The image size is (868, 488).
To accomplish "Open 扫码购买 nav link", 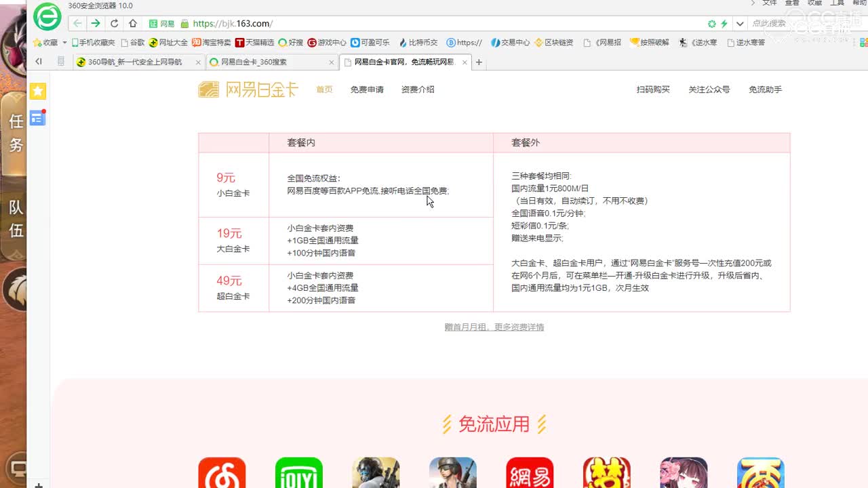I will pyautogui.click(x=653, y=89).
